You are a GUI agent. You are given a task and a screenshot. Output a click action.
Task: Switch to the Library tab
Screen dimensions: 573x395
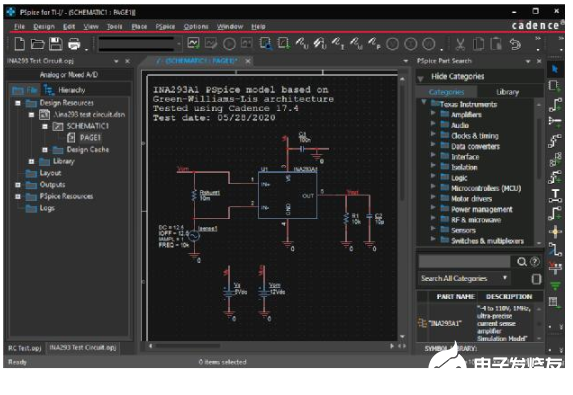tap(508, 92)
